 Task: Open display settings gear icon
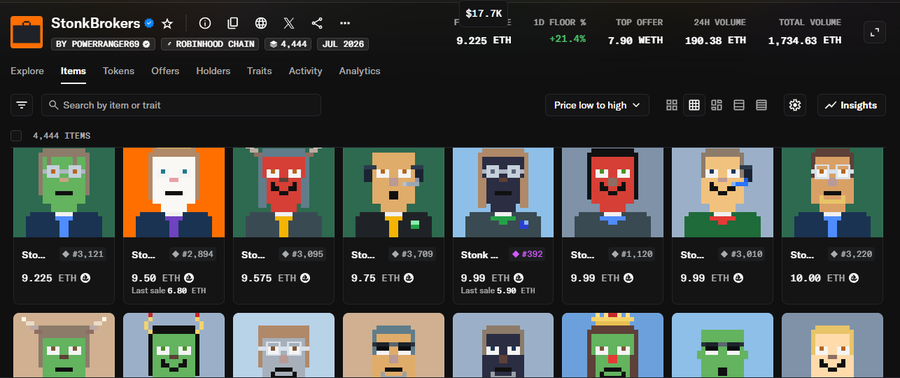coord(795,105)
